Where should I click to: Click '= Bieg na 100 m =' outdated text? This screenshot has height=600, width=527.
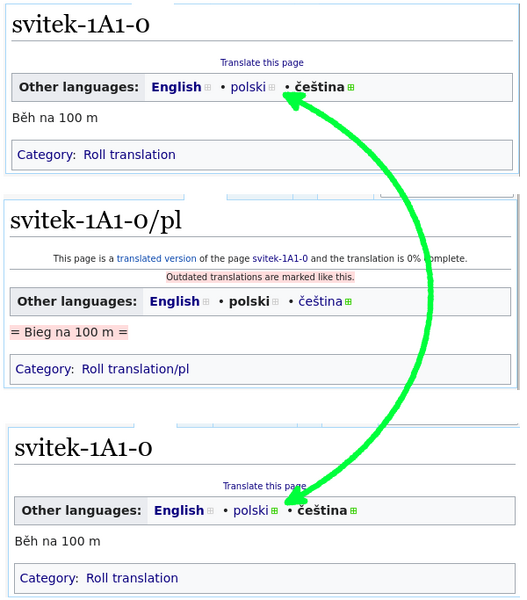(x=69, y=332)
